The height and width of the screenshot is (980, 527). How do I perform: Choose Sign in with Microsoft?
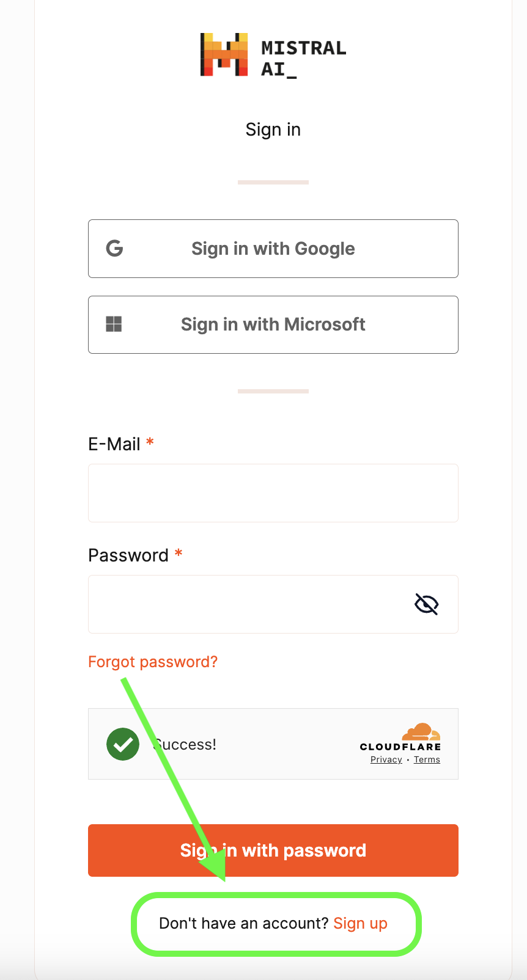273,324
